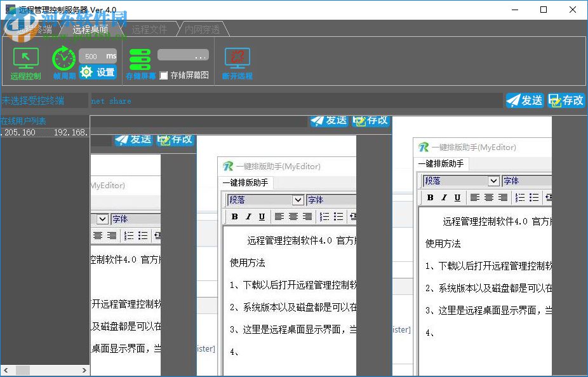Center align in rightmost MyEditor window

(x=489, y=198)
